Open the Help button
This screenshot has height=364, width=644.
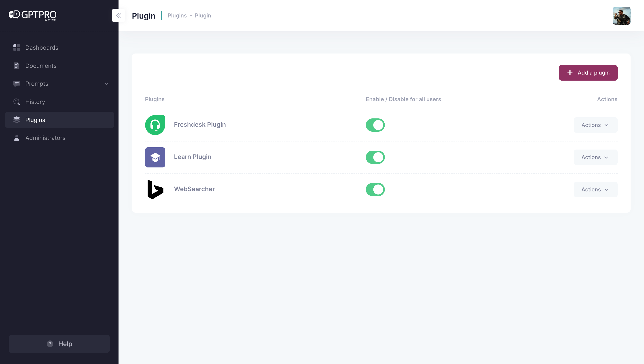pos(59,344)
